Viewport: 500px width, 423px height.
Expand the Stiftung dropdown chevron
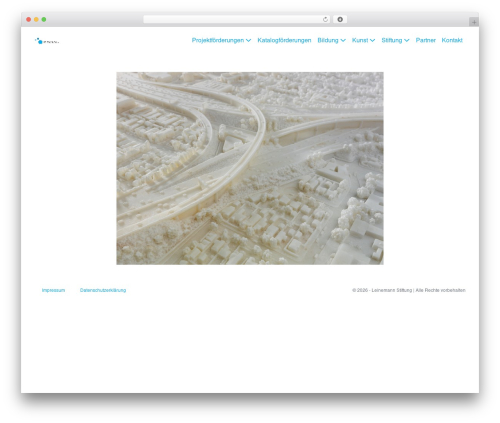point(407,40)
